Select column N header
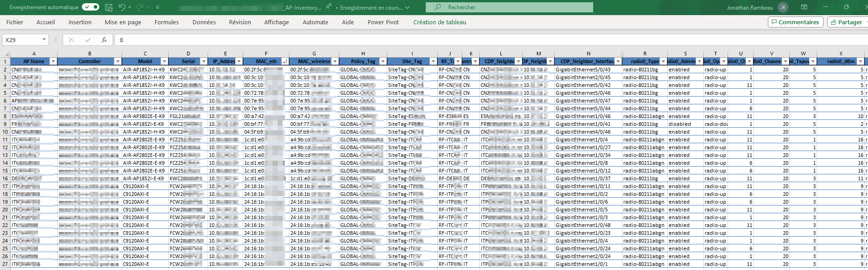 [x=588, y=54]
